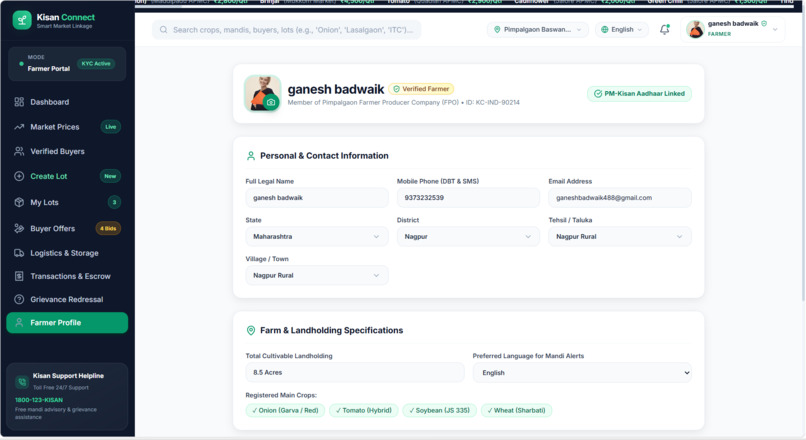Click the Verified Buyers people icon
Image resolution: width=806 pixels, height=440 pixels.
19,151
